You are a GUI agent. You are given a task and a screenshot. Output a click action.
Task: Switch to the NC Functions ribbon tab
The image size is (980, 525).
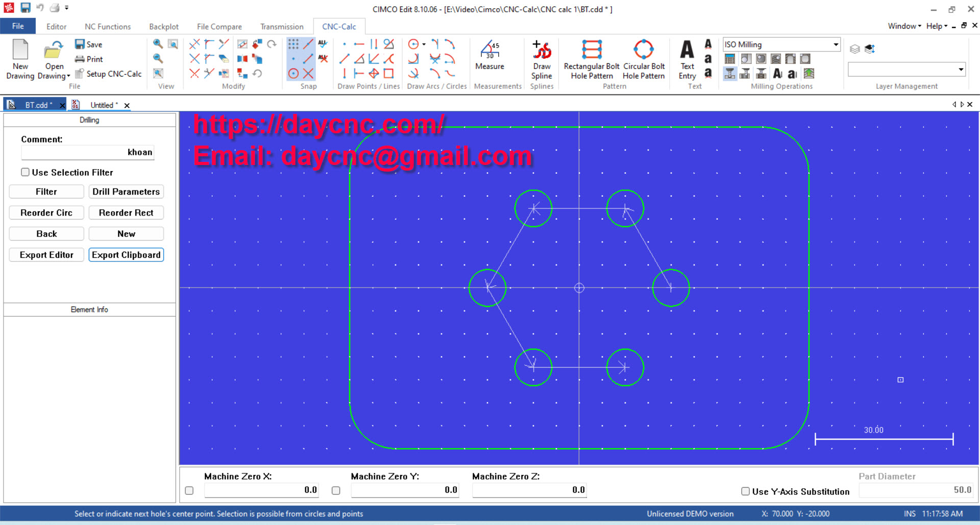(x=108, y=26)
